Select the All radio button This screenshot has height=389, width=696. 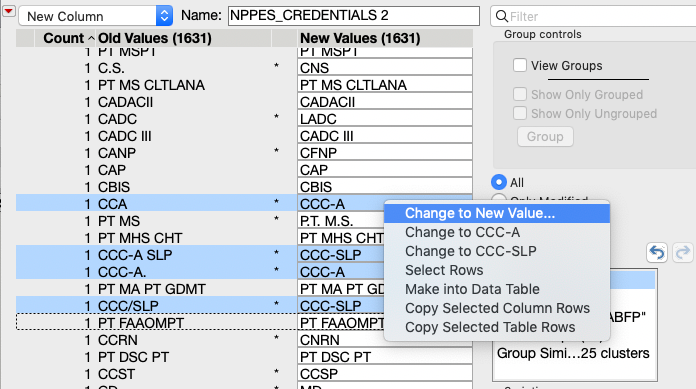tap(499, 182)
